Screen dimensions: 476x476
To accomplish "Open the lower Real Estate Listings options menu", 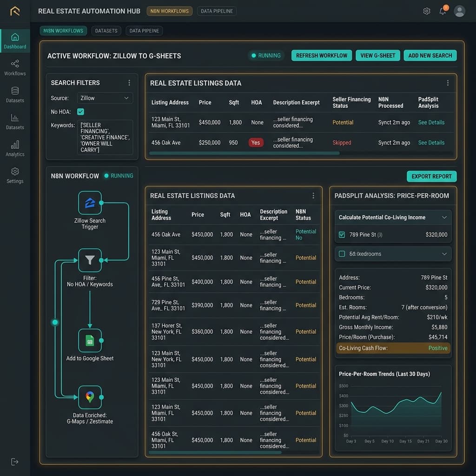I will [x=313, y=196].
